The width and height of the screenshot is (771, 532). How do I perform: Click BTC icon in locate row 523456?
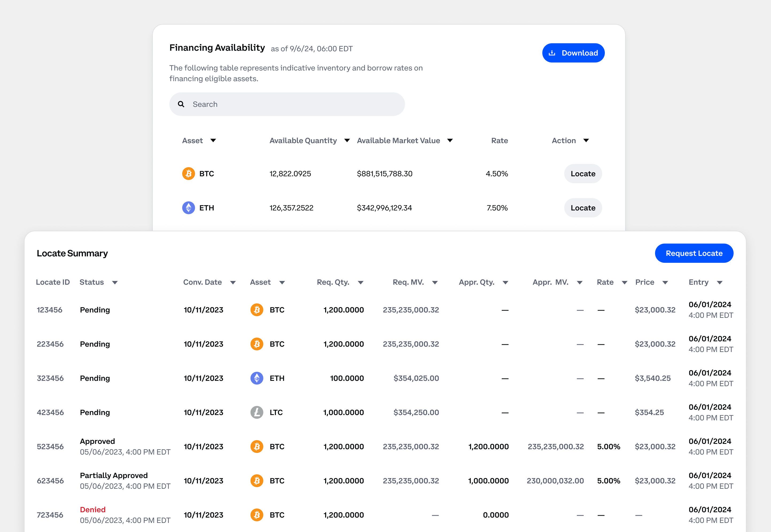tap(257, 447)
